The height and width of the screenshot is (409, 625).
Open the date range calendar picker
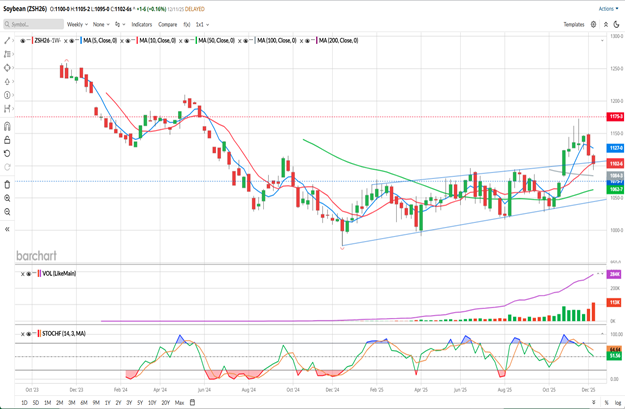coord(193,402)
